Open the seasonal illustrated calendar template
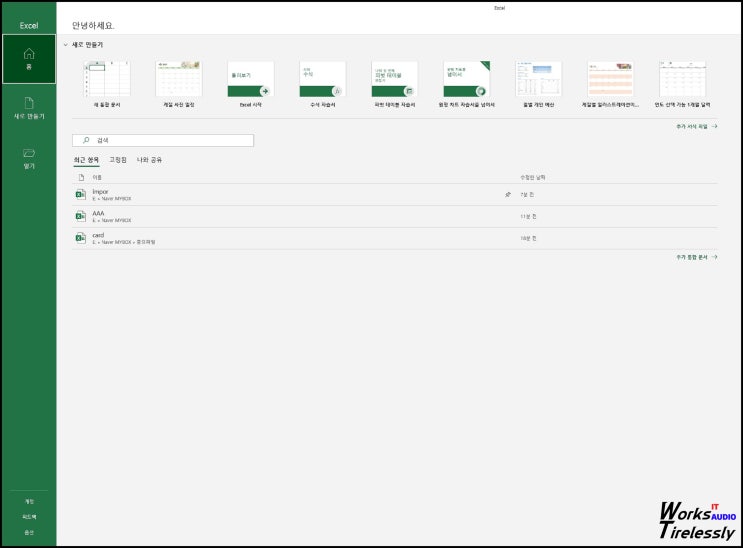743x548 pixels. 610,84
